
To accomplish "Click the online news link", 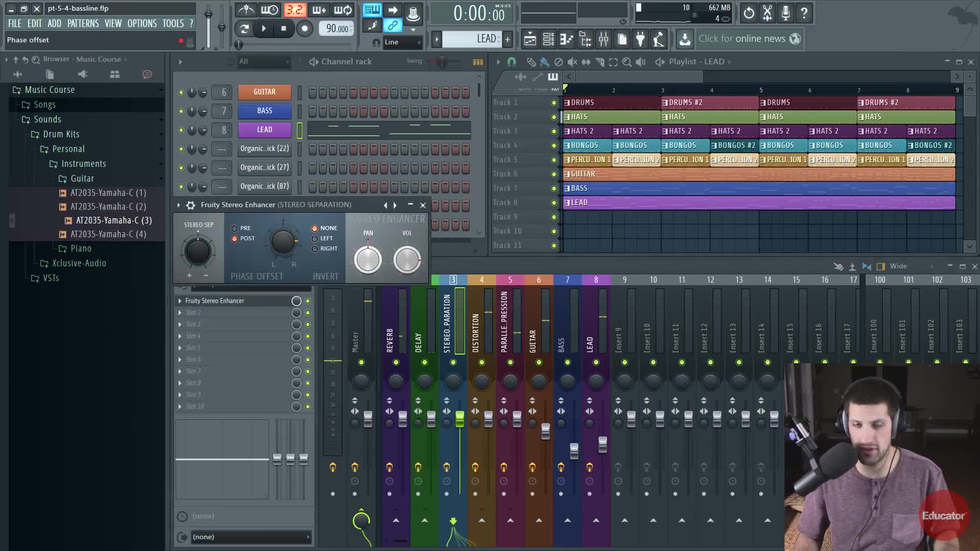I will coord(742,39).
